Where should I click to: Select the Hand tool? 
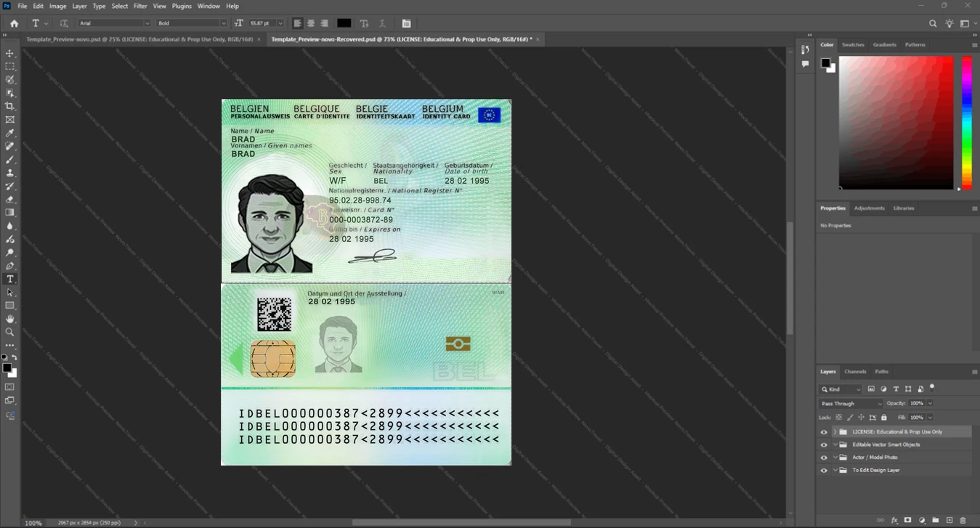click(x=10, y=319)
